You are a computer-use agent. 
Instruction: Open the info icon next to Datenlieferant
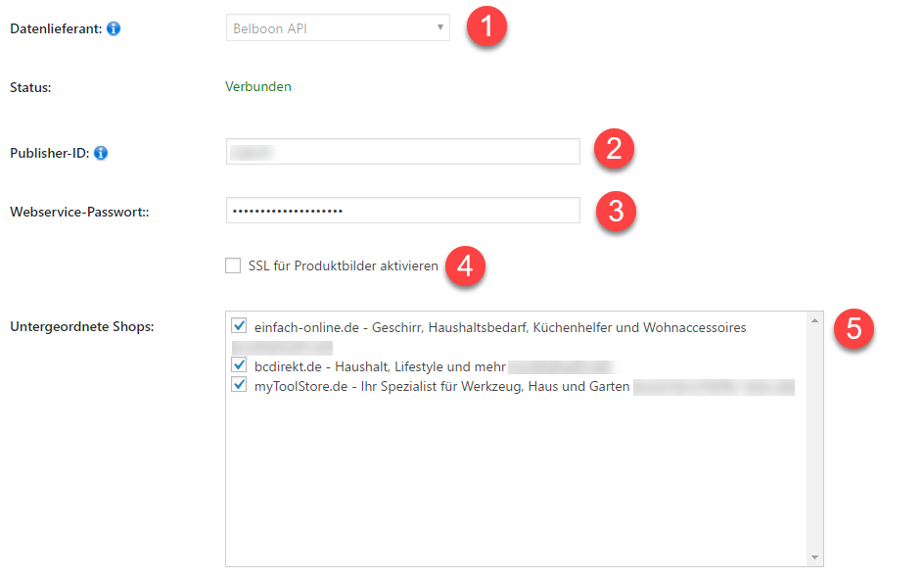pos(114,28)
